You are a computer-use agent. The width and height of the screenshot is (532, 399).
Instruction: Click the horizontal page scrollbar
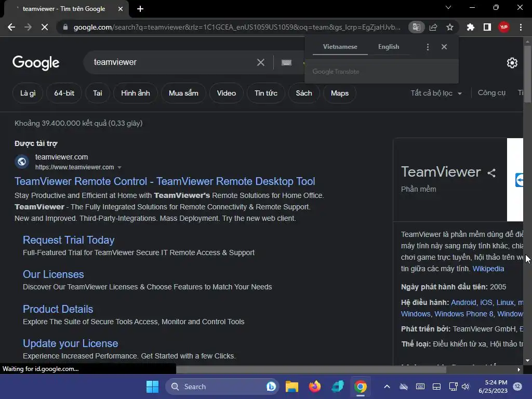point(311,369)
